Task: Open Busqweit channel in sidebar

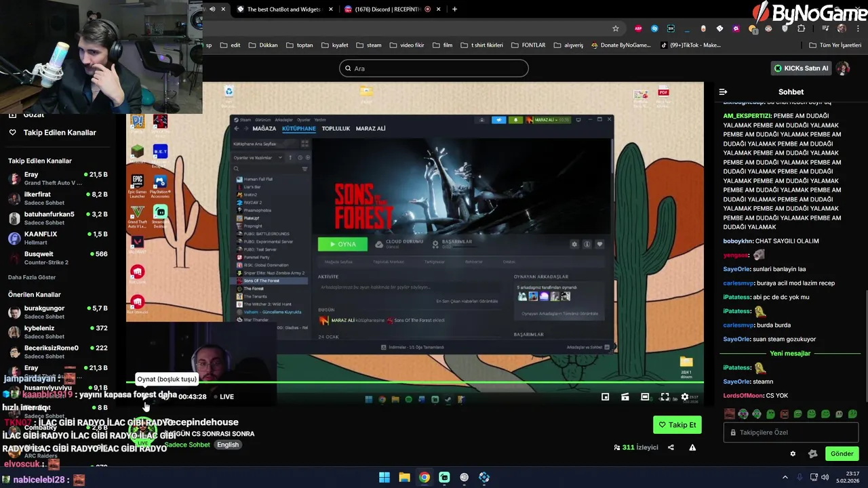Action: (58, 258)
